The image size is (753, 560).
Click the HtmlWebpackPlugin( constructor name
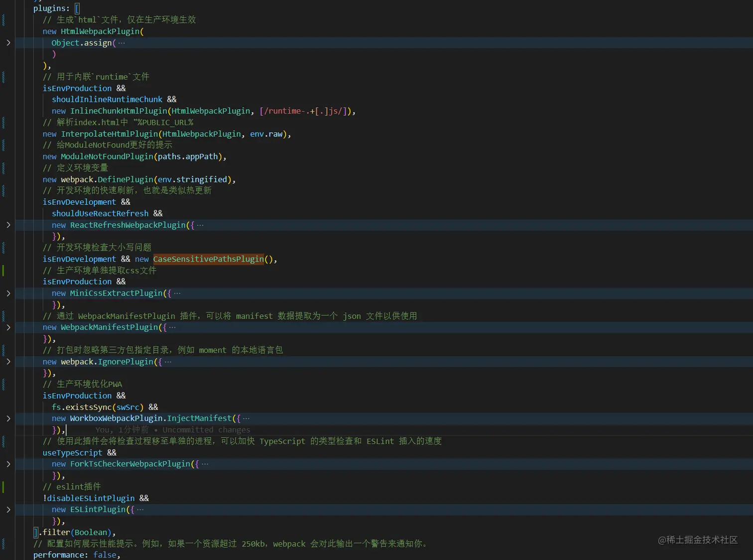pos(100,31)
